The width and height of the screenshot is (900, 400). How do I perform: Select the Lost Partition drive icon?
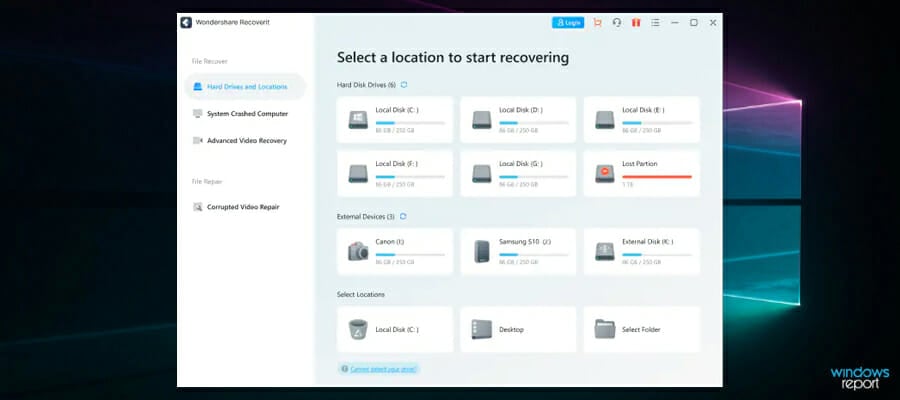pyautogui.click(x=605, y=173)
